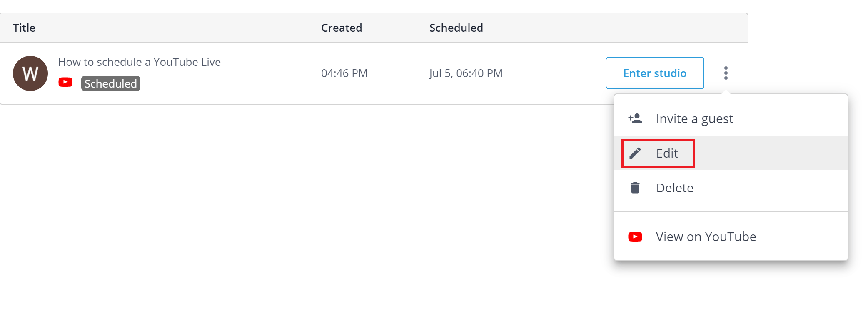Click the three-dot more options icon

coord(726,73)
